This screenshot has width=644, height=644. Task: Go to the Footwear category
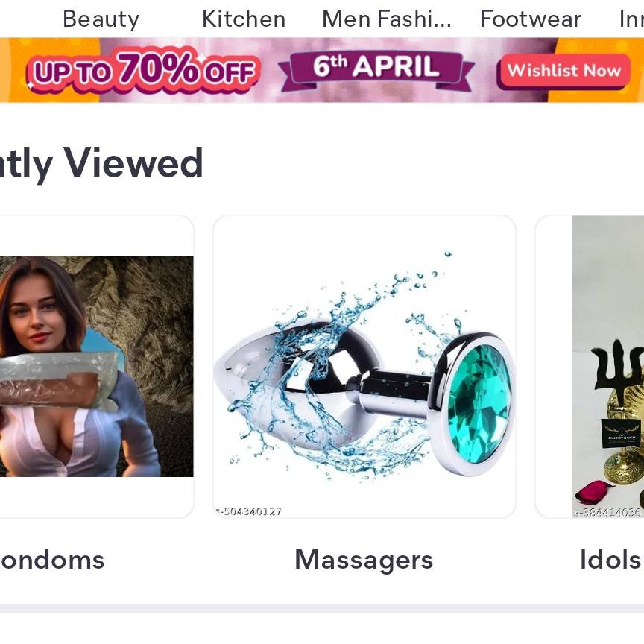click(530, 19)
